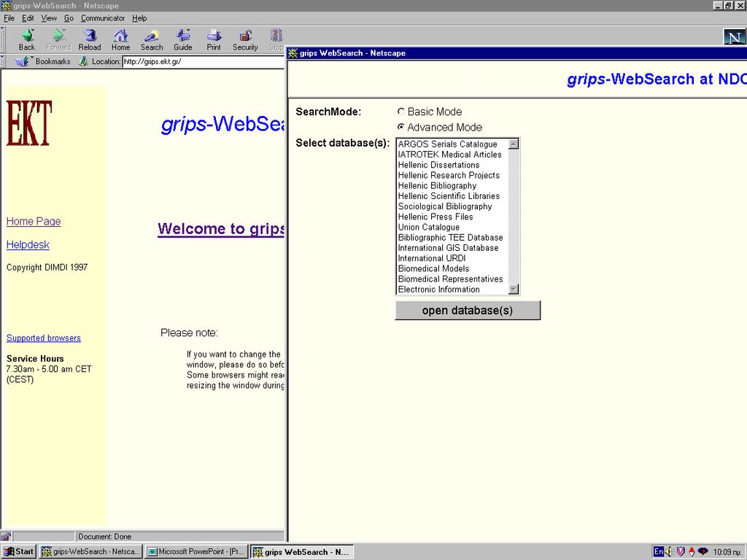Viewport: 747px width, 560px height.
Task: Open the Search toolbar icon
Action: click(152, 39)
